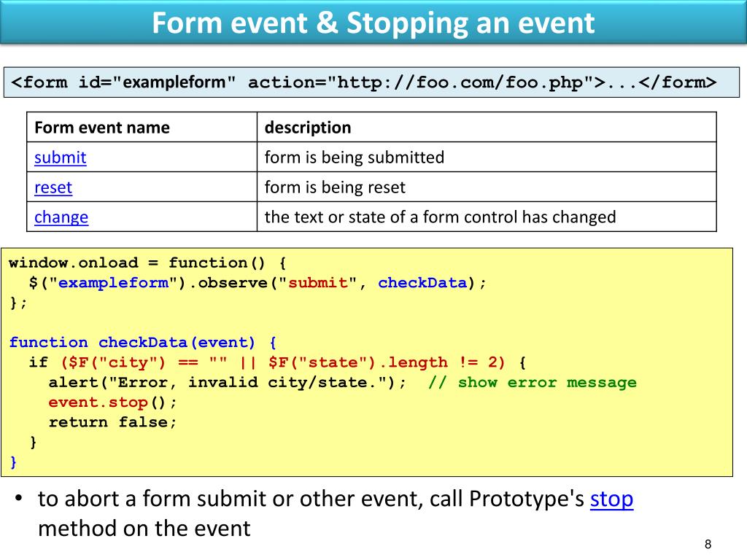
Task: Click the red event.stop() call
Action: pyautogui.click(x=112, y=402)
